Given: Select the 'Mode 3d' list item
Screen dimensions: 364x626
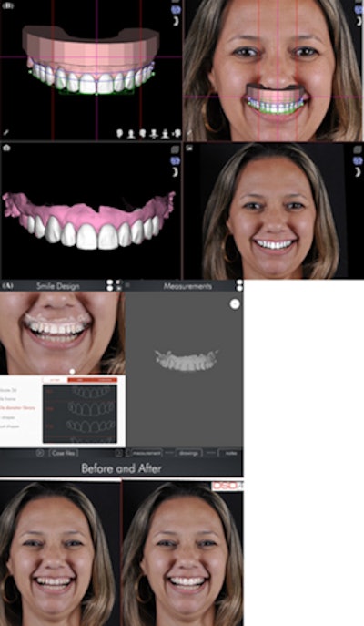Looking at the screenshot, I should 8,390.
